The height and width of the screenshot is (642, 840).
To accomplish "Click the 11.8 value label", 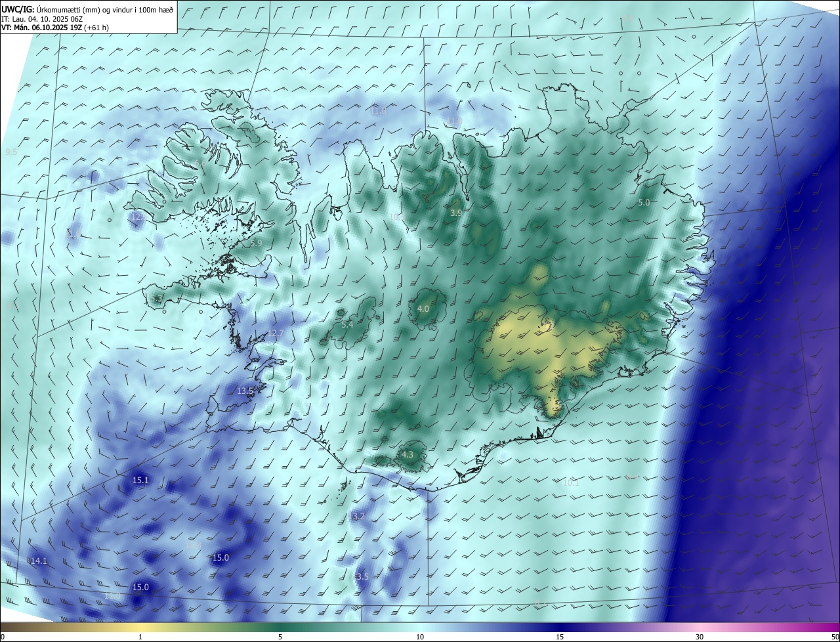I will click(x=378, y=111).
